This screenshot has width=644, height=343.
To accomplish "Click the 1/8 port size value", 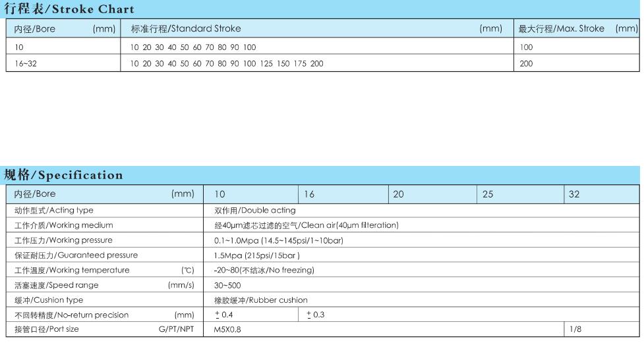I will coord(575,329).
